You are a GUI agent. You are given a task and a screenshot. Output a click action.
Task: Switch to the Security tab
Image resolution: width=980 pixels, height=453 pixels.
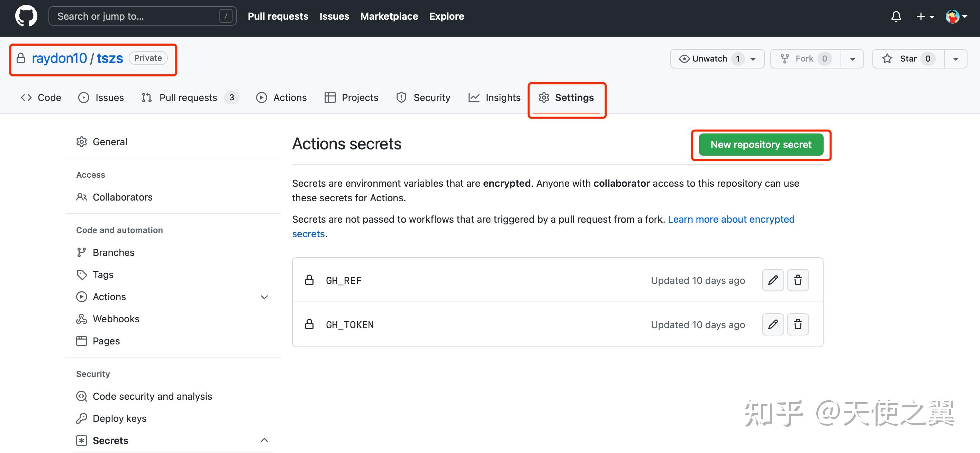pos(423,97)
